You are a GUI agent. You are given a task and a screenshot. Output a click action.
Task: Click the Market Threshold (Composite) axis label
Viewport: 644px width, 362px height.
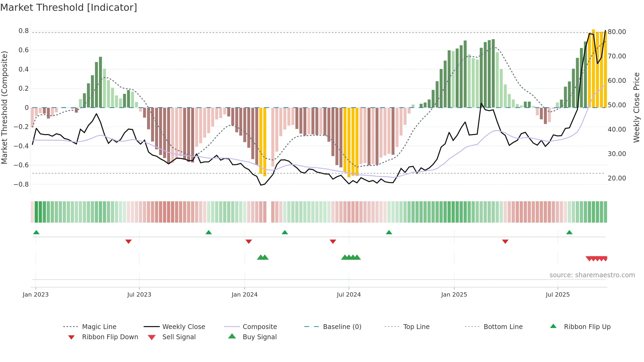4,108
